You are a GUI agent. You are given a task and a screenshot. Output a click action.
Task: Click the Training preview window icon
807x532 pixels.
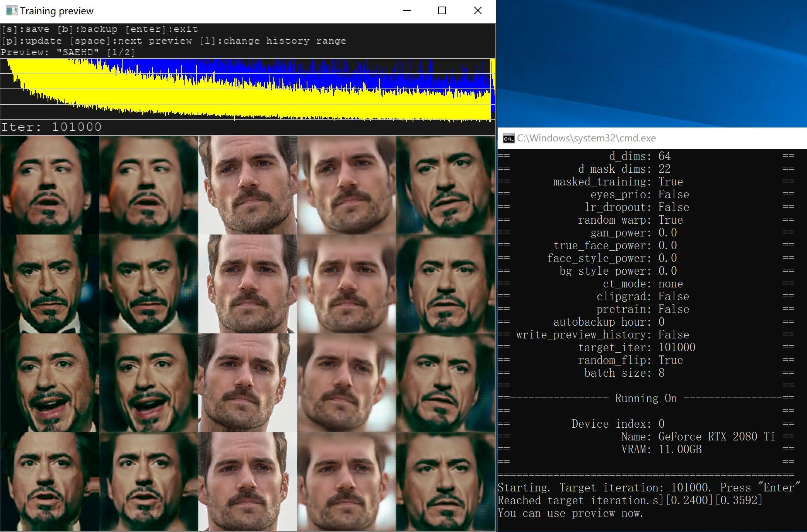click(x=11, y=10)
